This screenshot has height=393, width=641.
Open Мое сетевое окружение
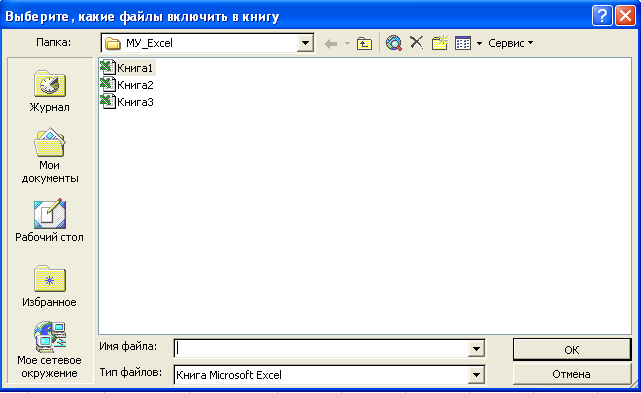pos(49,350)
